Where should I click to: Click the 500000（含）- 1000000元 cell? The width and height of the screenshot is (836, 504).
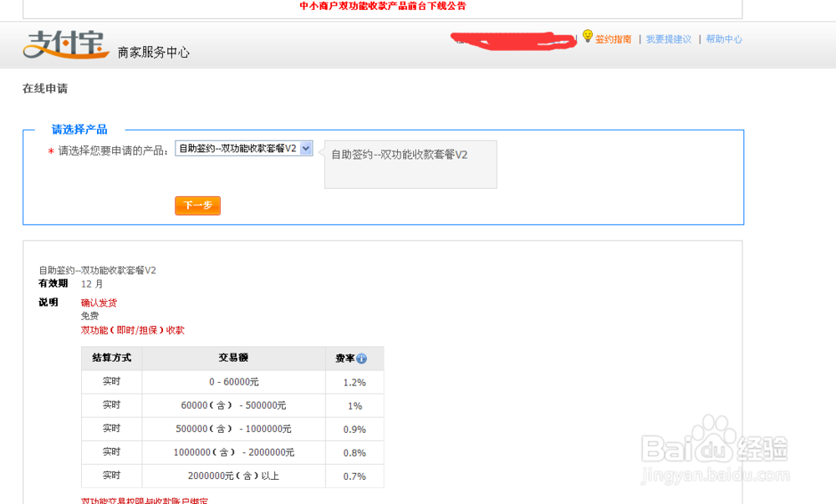click(x=233, y=429)
